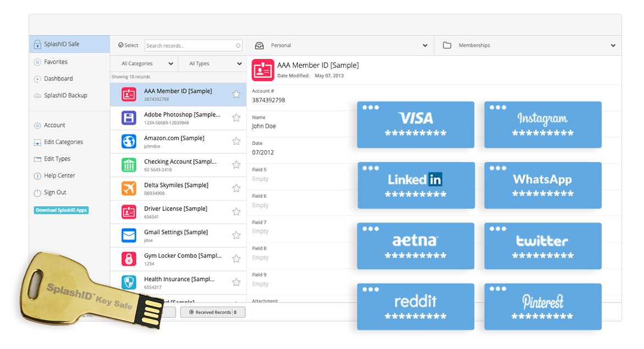Click the VISA password card
The height and width of the screenshot is (349, 644).
[x=415, y=125]
